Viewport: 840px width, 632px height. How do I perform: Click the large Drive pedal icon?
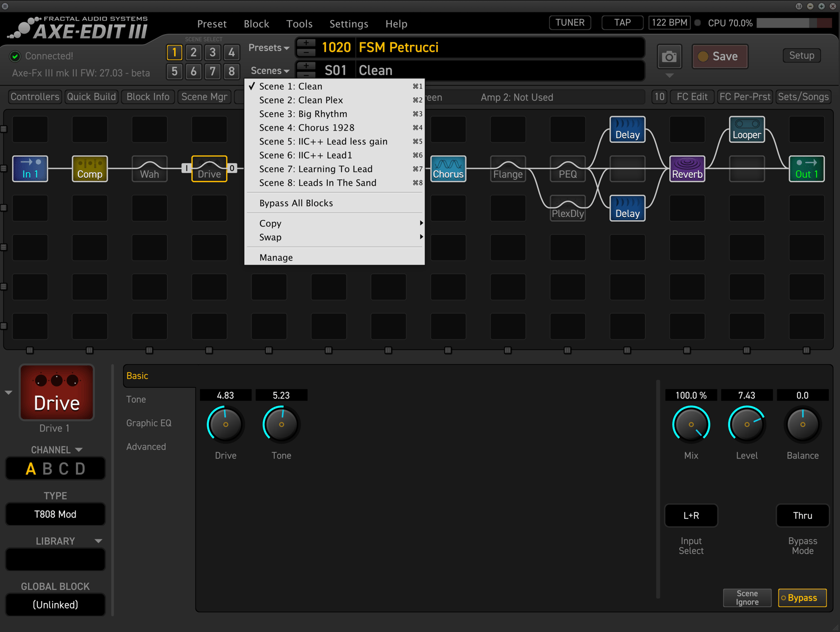point(57,392)
